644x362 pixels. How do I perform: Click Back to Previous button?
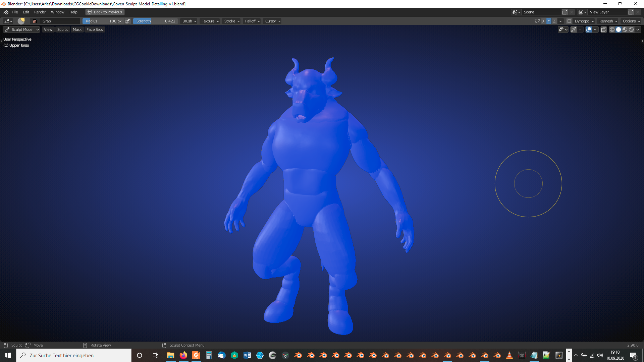coord(105,12)
